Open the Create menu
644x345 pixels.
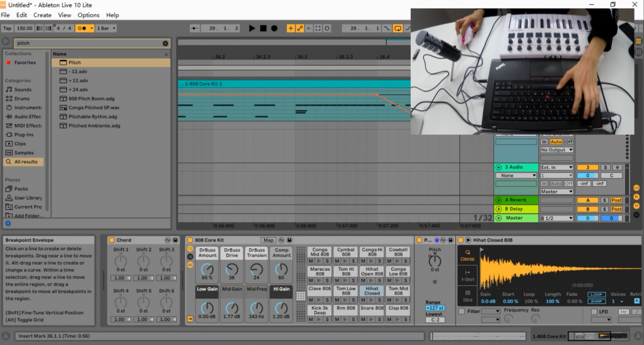(x=42, y=15)
